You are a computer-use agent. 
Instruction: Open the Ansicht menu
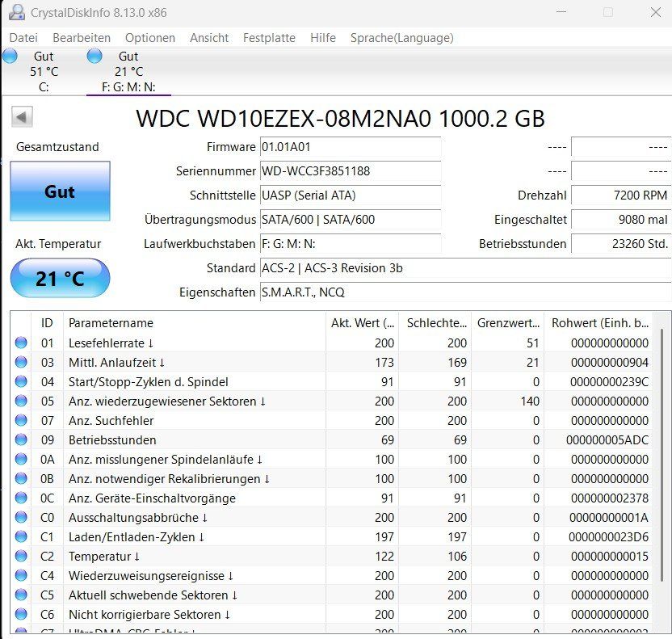click(x=209, y=38)
